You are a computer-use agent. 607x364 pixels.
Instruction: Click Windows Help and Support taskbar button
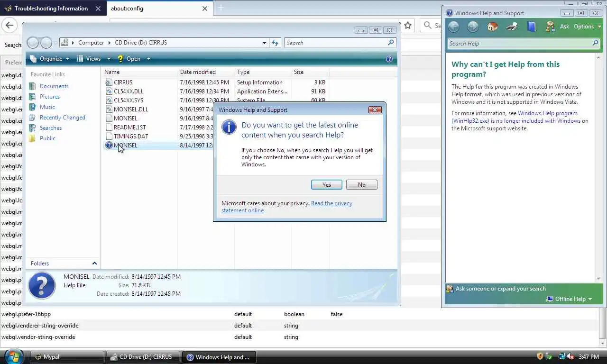pyautogui.click(x=219, y=357)
